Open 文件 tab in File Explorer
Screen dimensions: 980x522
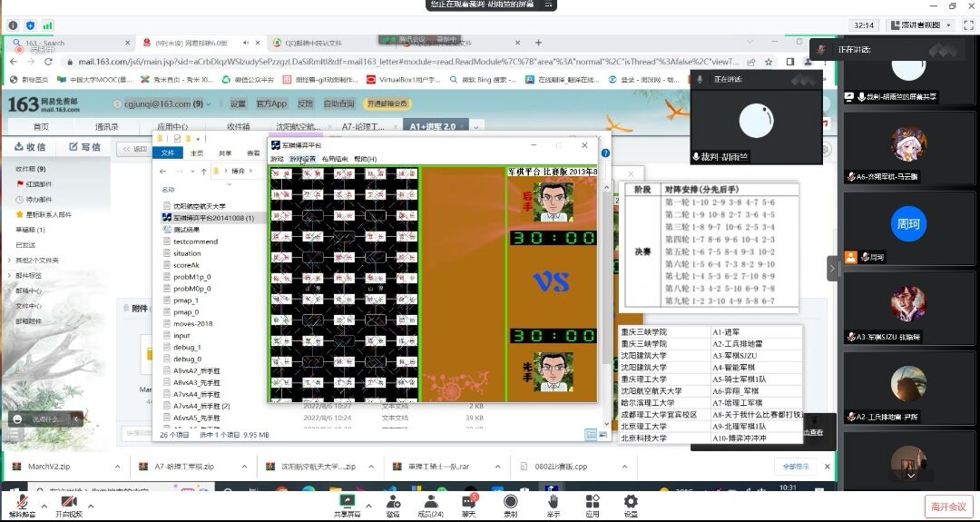(x=168, y=153)
